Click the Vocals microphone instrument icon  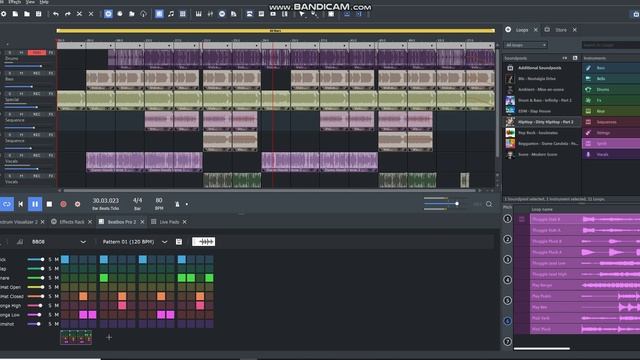[x=588, y=154]
